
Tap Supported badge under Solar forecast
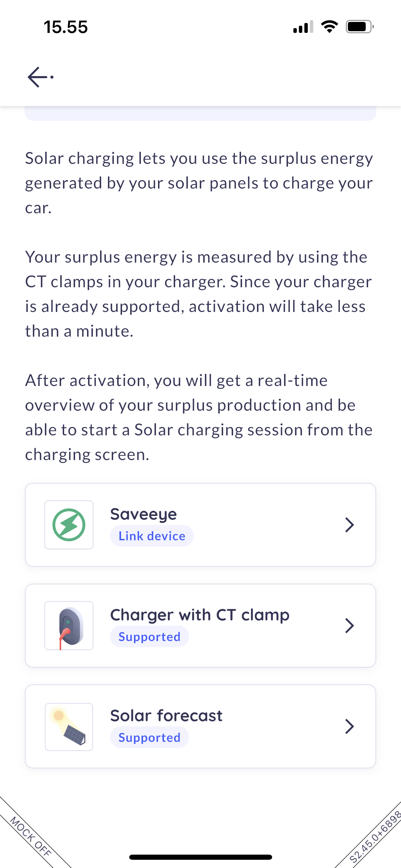click(x=149, y=737)
